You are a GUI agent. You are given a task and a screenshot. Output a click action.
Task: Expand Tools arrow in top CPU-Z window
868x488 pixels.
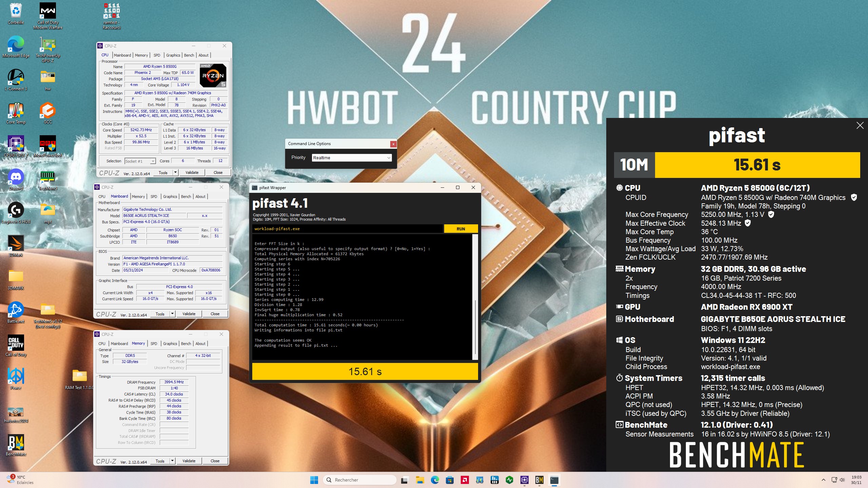point(175,172)
